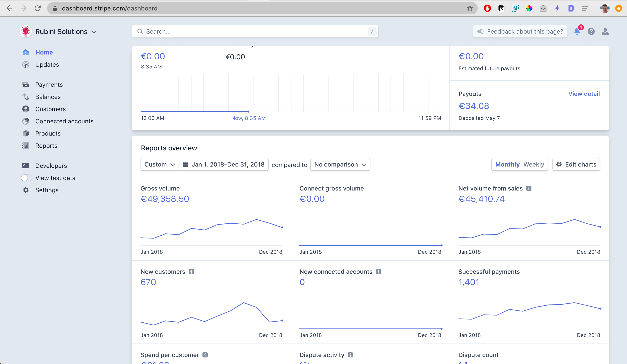Click info icon beside Net volume from sales

[x=529, y=189]
